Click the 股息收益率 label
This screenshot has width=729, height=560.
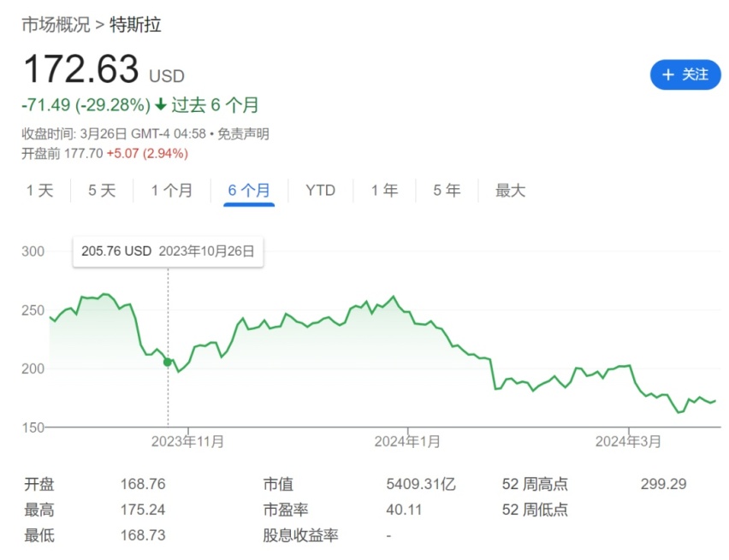coord(300,535)
